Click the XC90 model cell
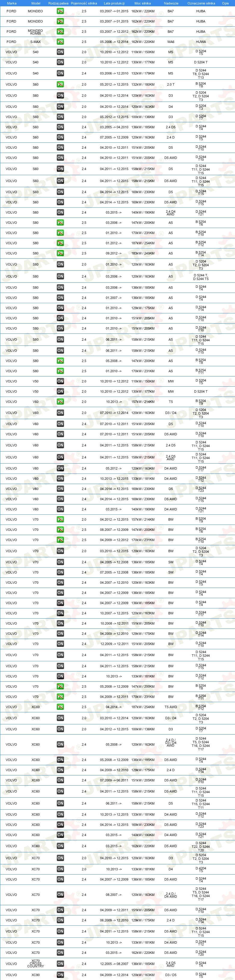 35,975
